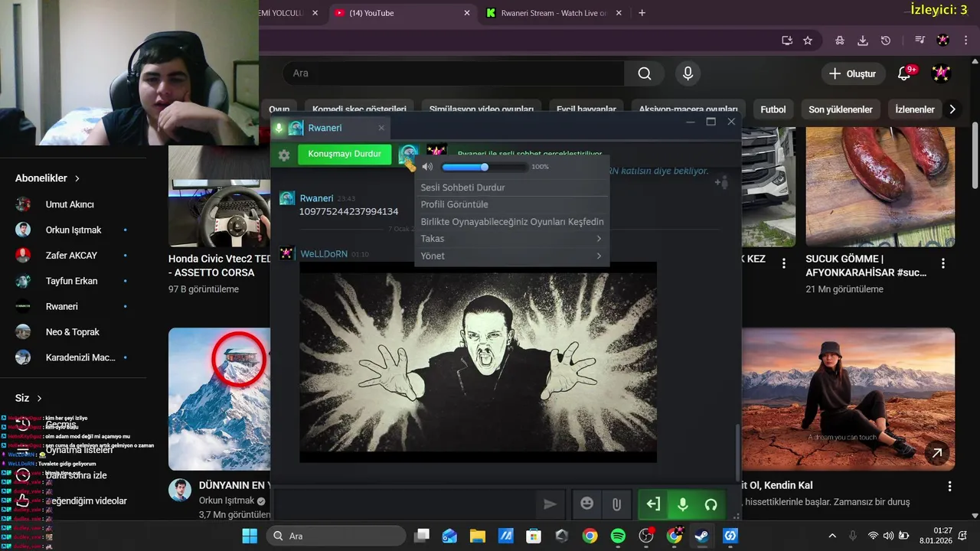Open Rwaneri username in chat message
The height and width of the screenshot is (551, 980).
[316, 198]
